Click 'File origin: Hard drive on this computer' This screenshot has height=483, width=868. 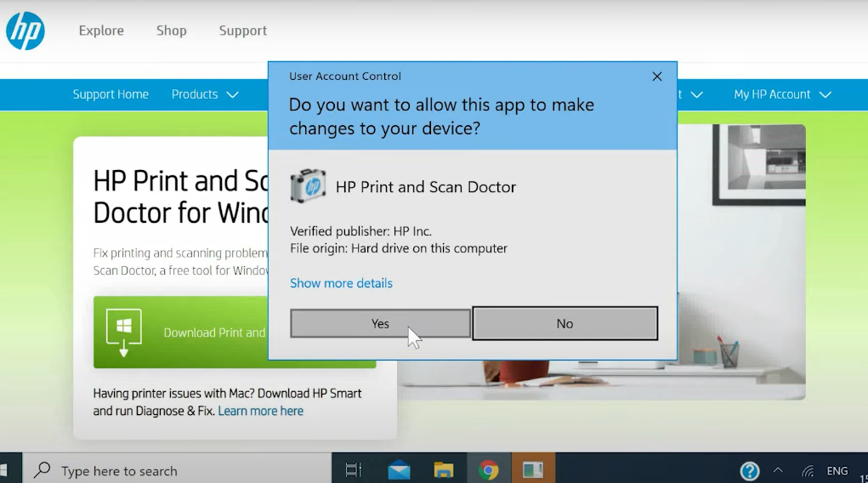click(399, 248)
